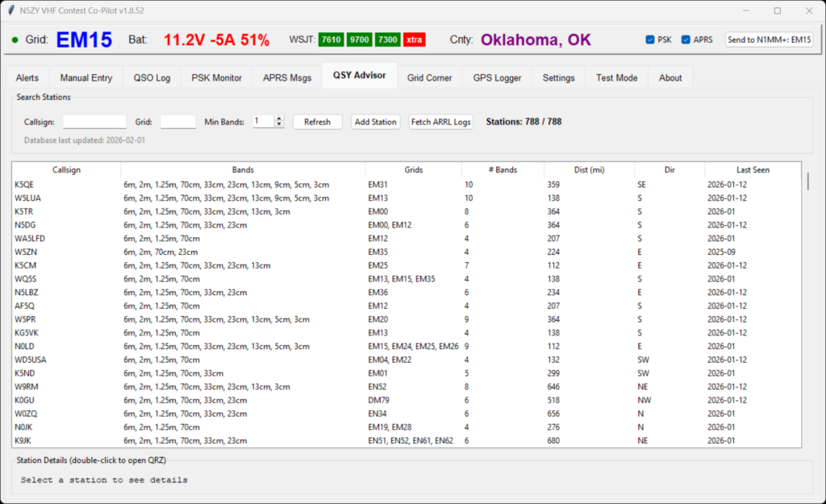Click the green 7300 WSJT indicator
This screenshot has height=504, width=826.
(x=388, y=40)
